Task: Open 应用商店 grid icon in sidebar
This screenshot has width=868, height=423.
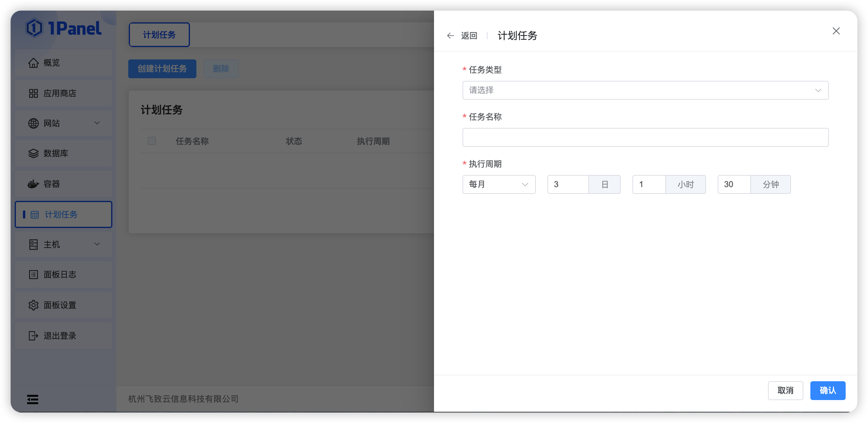Action: [x=33, y=93]
